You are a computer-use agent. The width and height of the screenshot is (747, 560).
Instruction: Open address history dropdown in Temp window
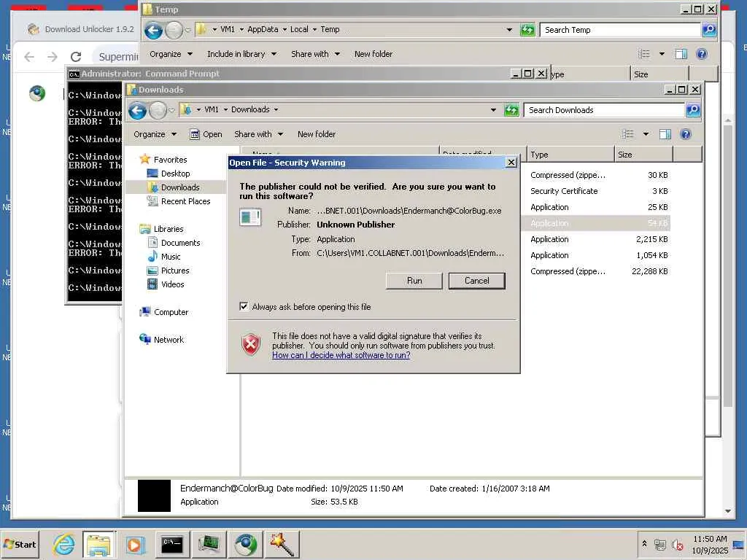click(x=509, y=29)
